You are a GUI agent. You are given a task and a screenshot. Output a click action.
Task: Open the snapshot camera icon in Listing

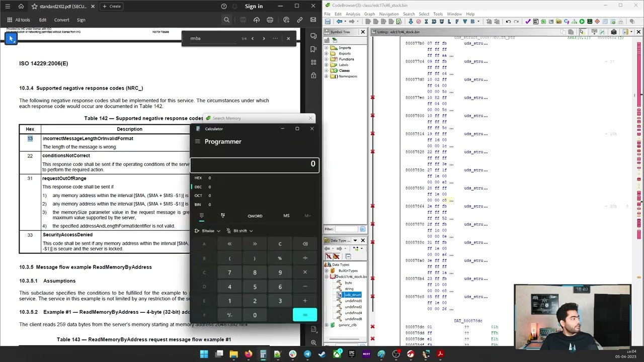click(x=614, y=32)
